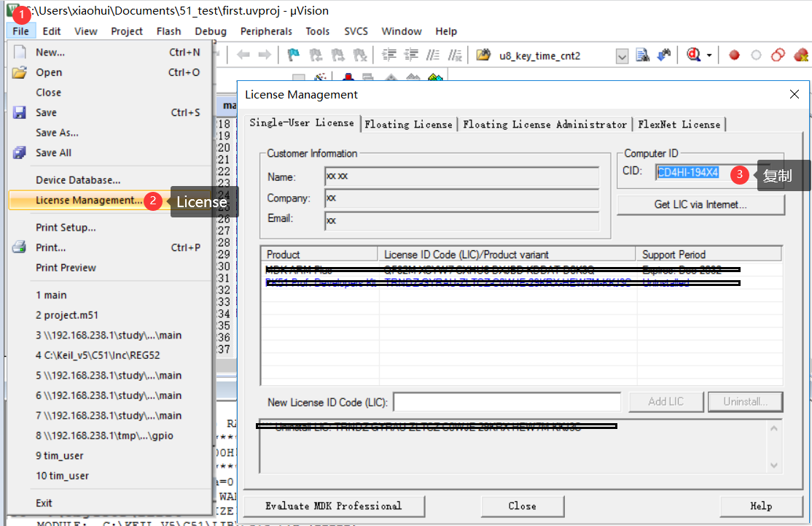
Task: Open the Tools menu
Action: click(x=318, y=31)
